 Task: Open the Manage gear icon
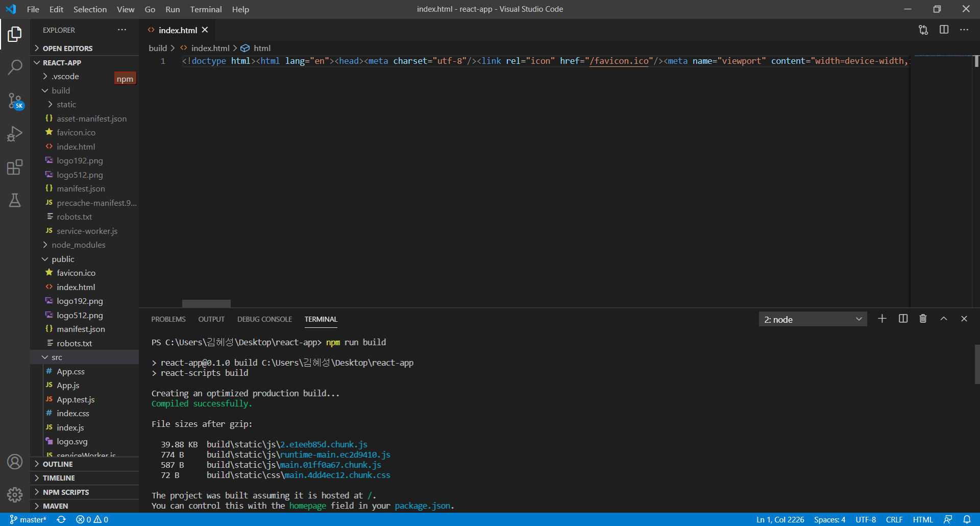(15, 494)
